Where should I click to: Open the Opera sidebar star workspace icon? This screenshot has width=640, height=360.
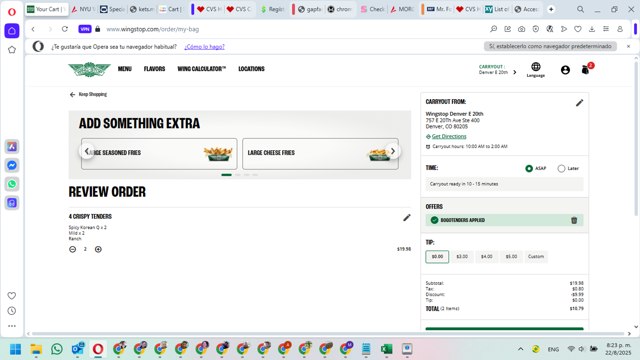coord(12,50)
